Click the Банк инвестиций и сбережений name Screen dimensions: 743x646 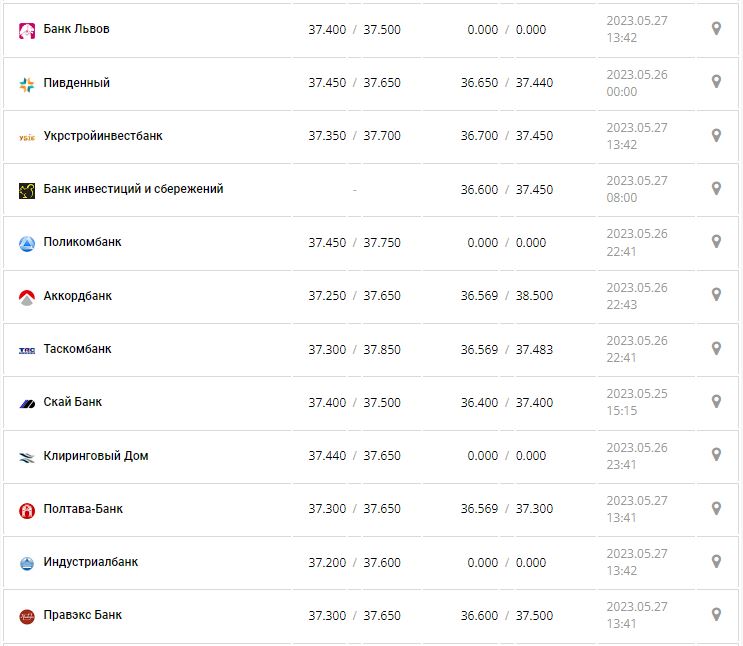133,189
